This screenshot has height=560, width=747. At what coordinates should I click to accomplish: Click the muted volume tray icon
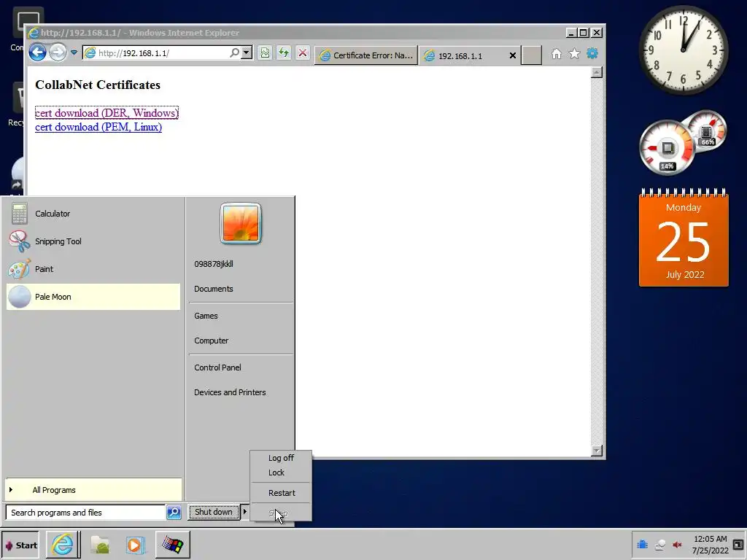(677, 544)
